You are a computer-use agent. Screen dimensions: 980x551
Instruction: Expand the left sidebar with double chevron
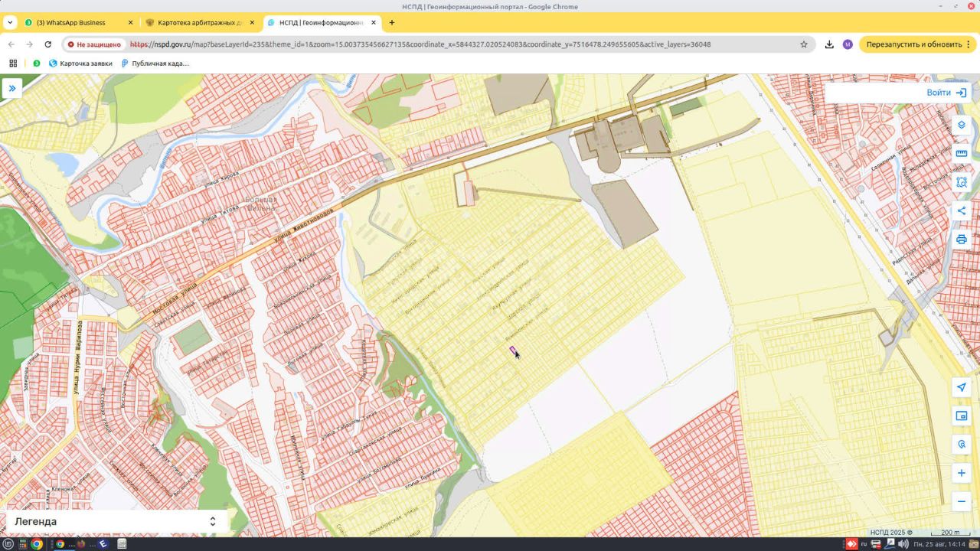(12, 88)
